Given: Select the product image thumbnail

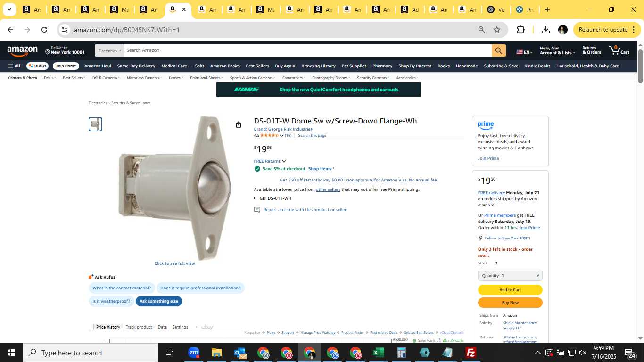Looking at the screenshot, I should pyautogui.click(x=95, y=124).
